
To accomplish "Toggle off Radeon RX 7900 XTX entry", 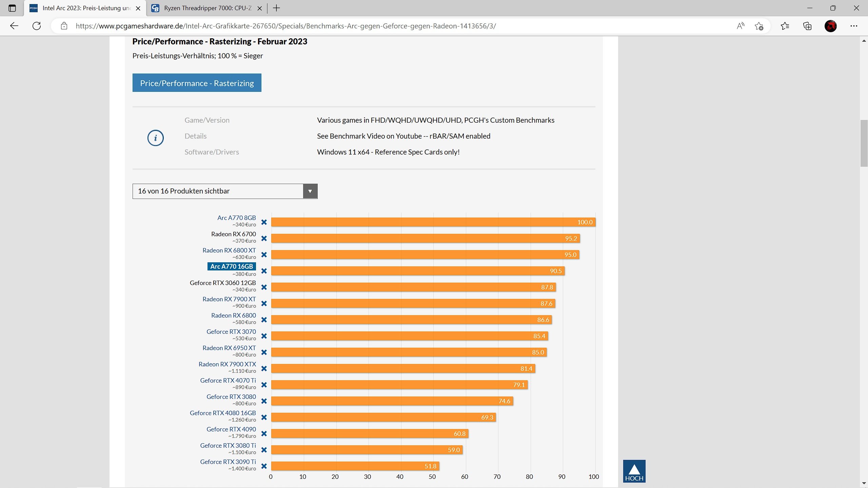I will pos(264,369).
